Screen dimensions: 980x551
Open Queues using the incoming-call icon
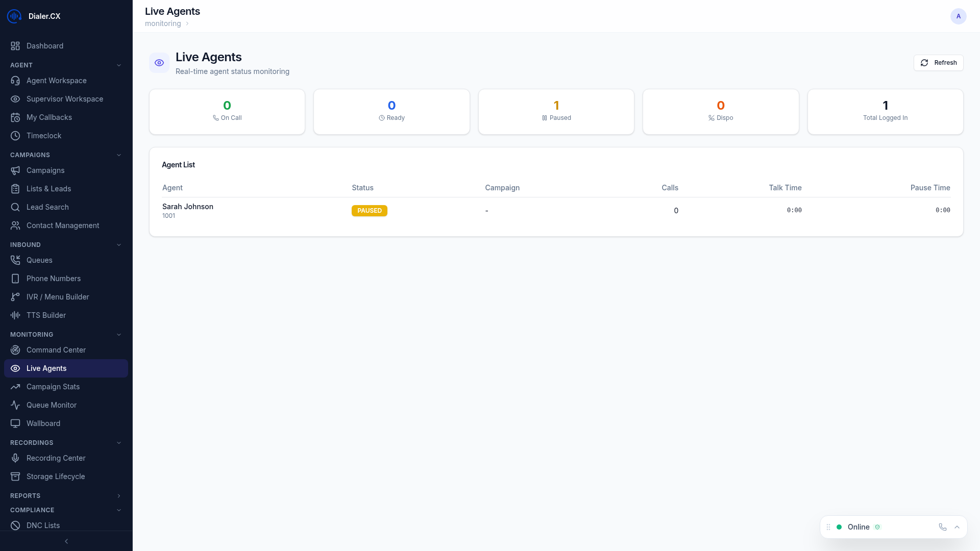15,260
